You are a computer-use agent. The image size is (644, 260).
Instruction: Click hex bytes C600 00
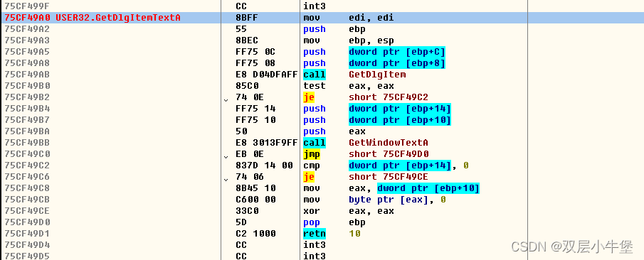[255, 200]
